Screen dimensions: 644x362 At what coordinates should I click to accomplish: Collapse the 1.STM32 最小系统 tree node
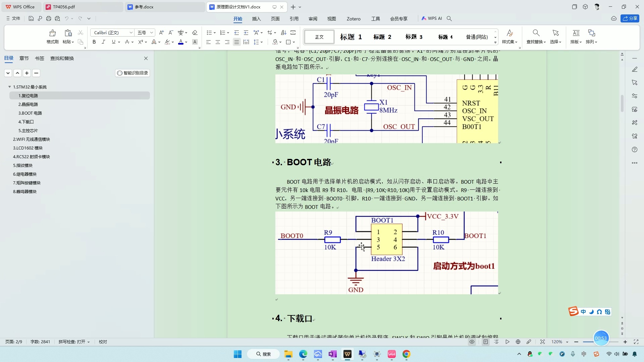(9, 87)
